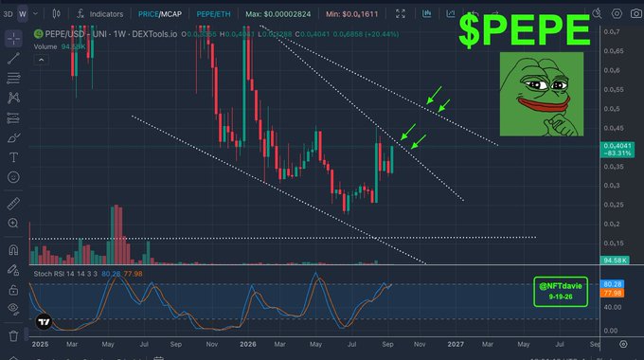
Task: Switch to MCAP display mode
Action: (x=170, y=14)
